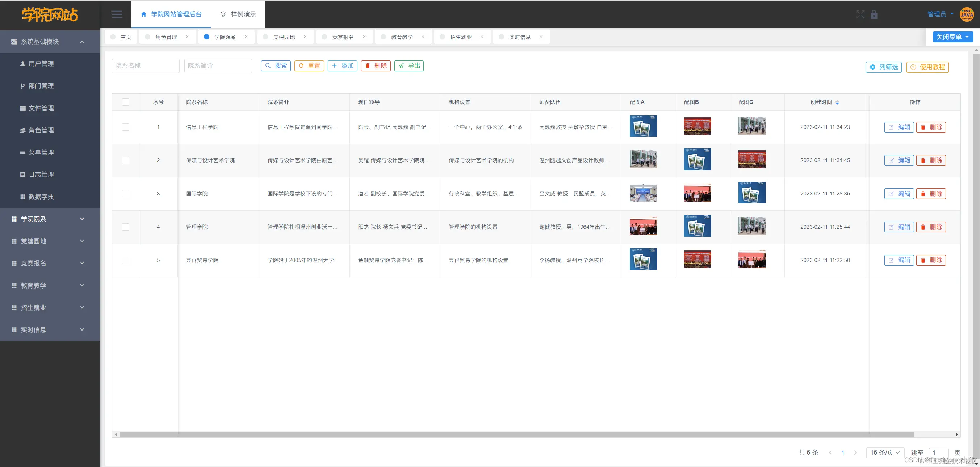Click the lock screen icon
Image resolution: width=980 pixels, height=467 pixels.
874,14
